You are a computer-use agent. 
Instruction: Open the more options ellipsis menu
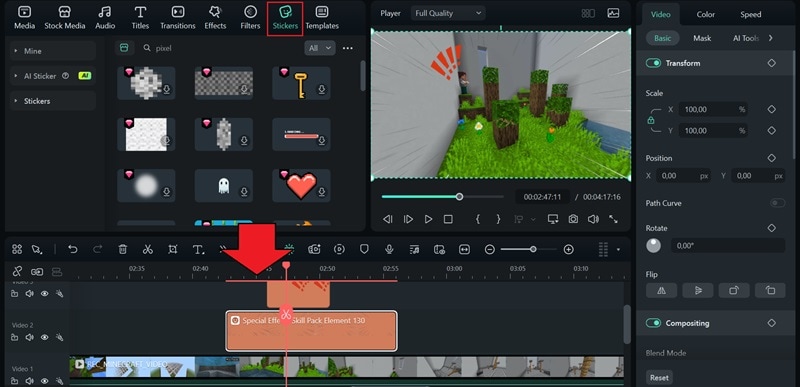[348, 48]
